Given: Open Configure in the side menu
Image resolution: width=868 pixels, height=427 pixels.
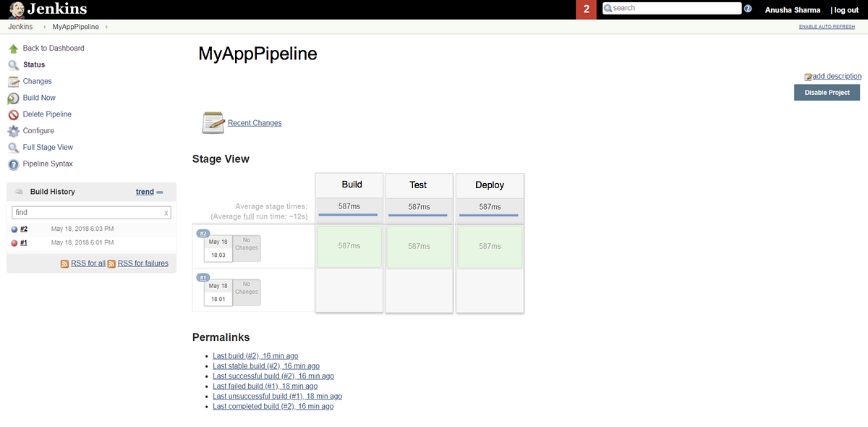Looking at the screenshot, I should (x=38, y=131).
